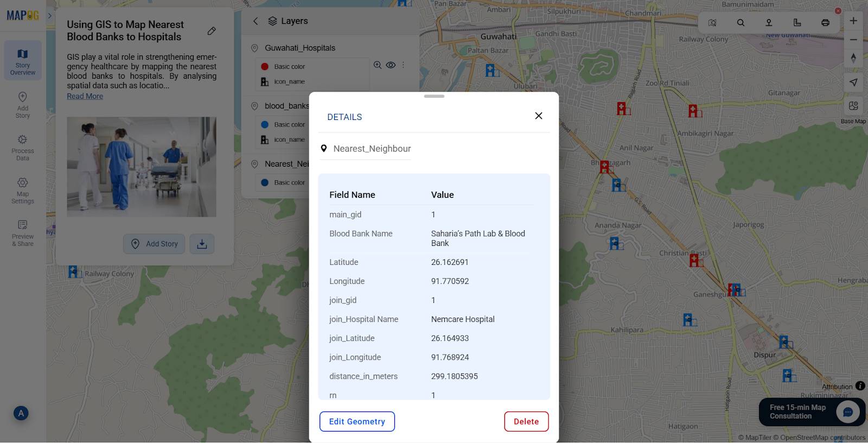Select the add point pin tool
Viewport: 868px width, 443px height.
pyautogui.click(x=769, y=22)
